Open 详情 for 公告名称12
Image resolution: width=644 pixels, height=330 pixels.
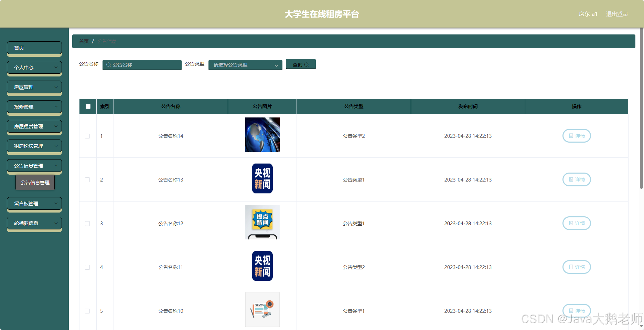click(x=577, y=223)
